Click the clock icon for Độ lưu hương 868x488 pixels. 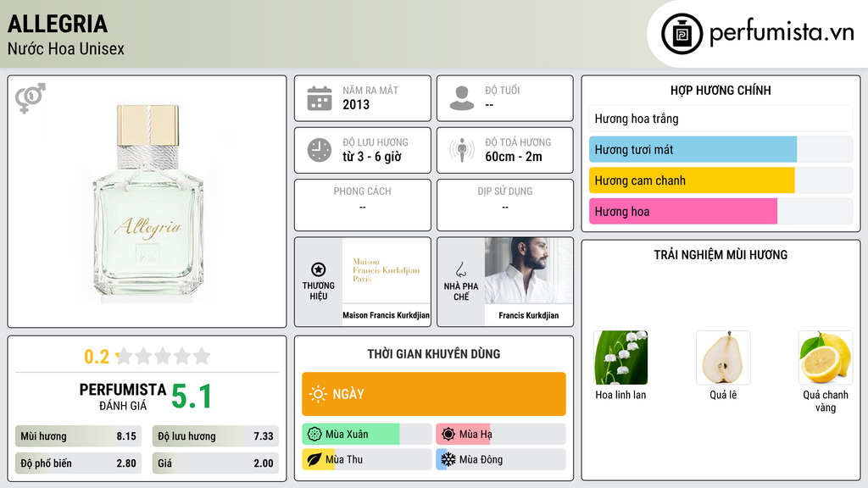coord(320,150)
